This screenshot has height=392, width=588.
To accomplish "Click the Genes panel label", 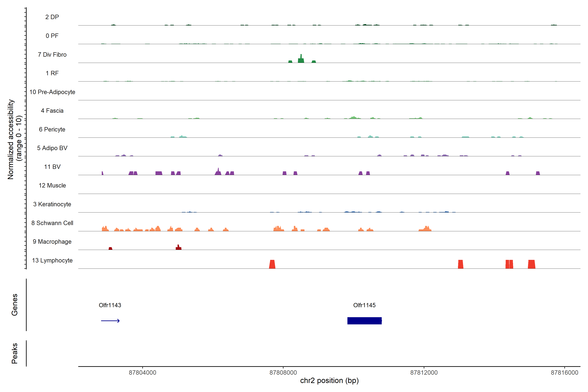I will pyautogui.click(x=15, y=305).
